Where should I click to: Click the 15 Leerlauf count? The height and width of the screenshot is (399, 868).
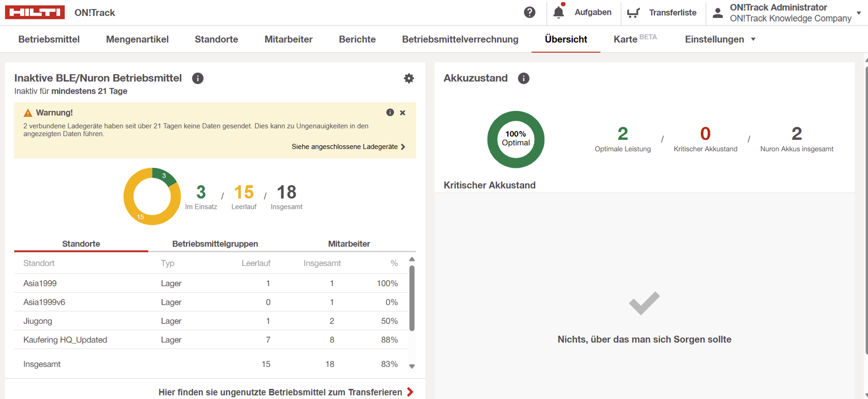(244, 192)
